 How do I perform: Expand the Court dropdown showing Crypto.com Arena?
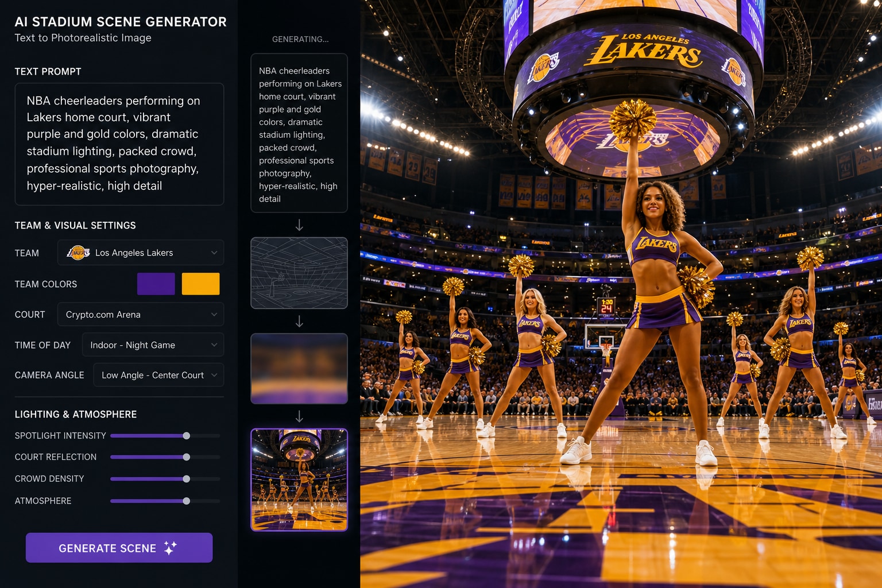click(x=141, y=315)
